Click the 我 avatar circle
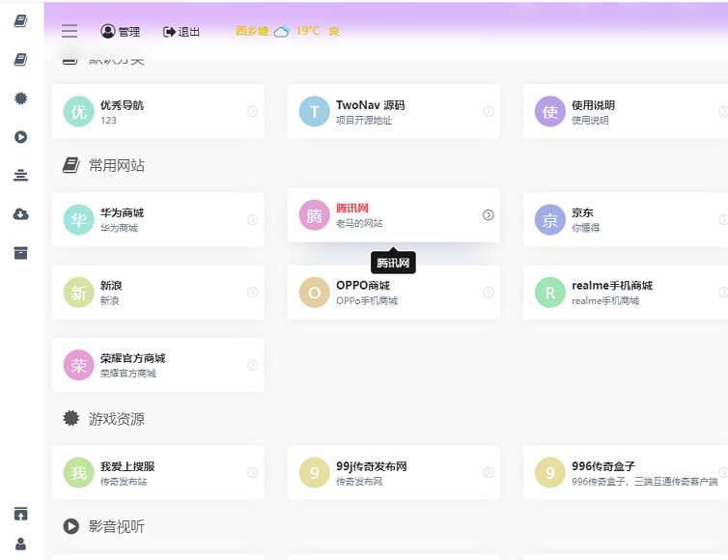The image size is (728, 560). pyautogui.click(x=78, y=473)
